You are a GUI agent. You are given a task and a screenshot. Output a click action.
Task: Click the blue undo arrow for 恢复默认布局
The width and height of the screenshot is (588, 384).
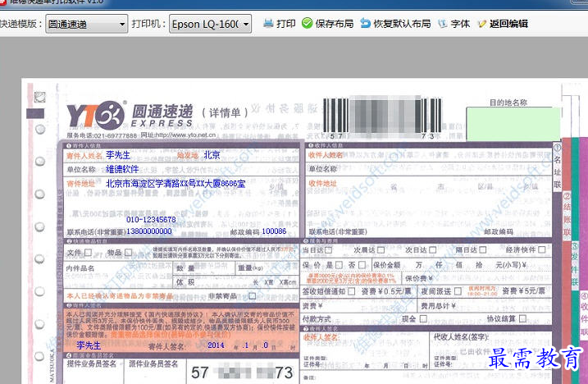click(x=365, y=23)
